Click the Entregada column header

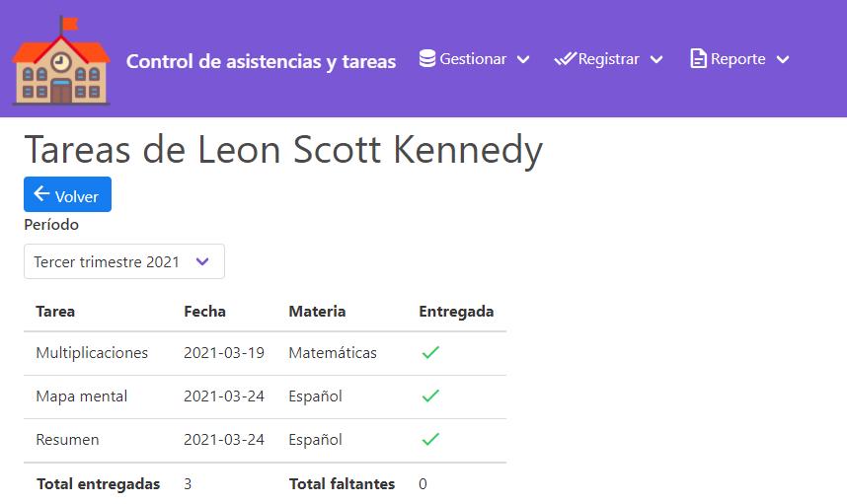coord(456,312)
